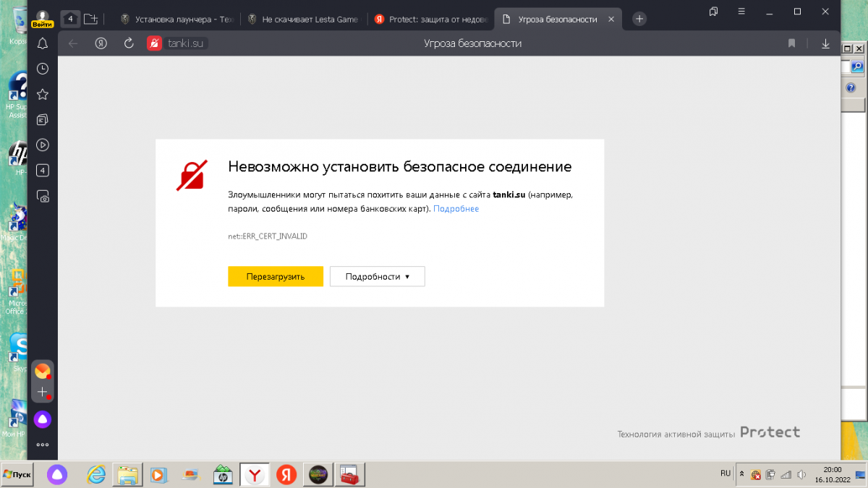
Task: Click the bookmark page icon in address bar
Action: click(792, 43)
